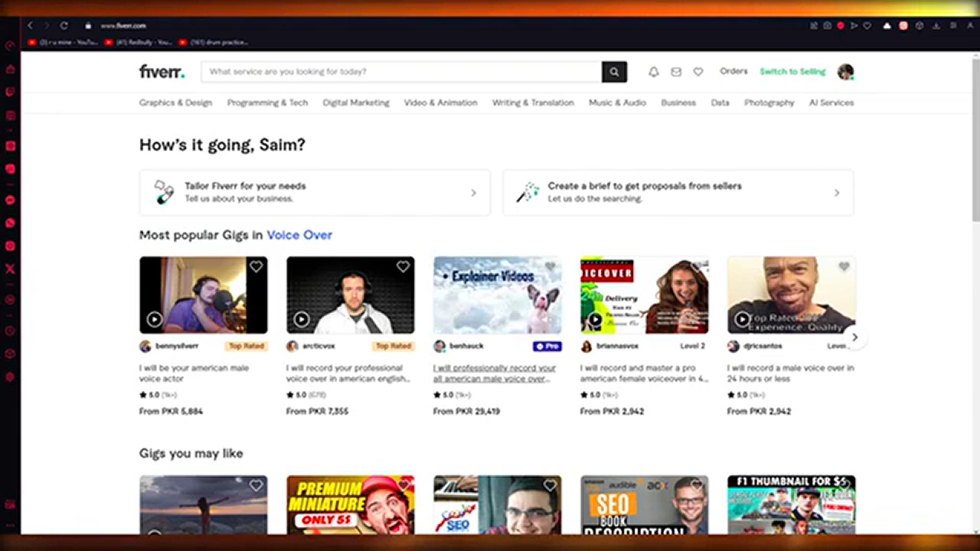Favorite the sunset silhouette gig heart
This screenshot has width=980, height=551.
tap(256, 486)
